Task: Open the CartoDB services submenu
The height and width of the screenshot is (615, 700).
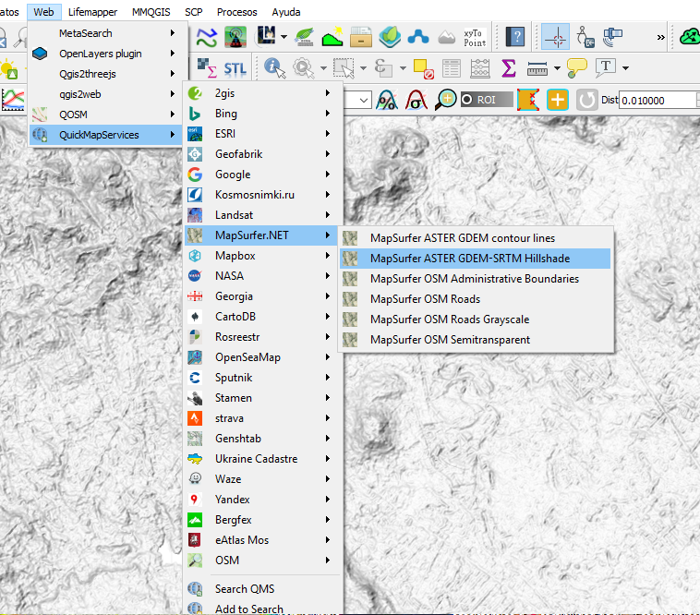Action: point(263,317)
